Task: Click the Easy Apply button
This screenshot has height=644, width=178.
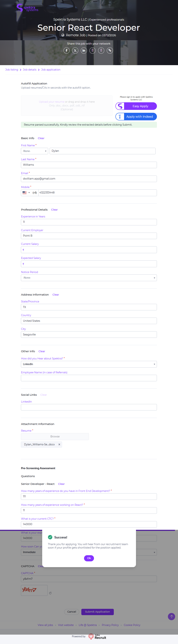Action: (x=136, y=106)
